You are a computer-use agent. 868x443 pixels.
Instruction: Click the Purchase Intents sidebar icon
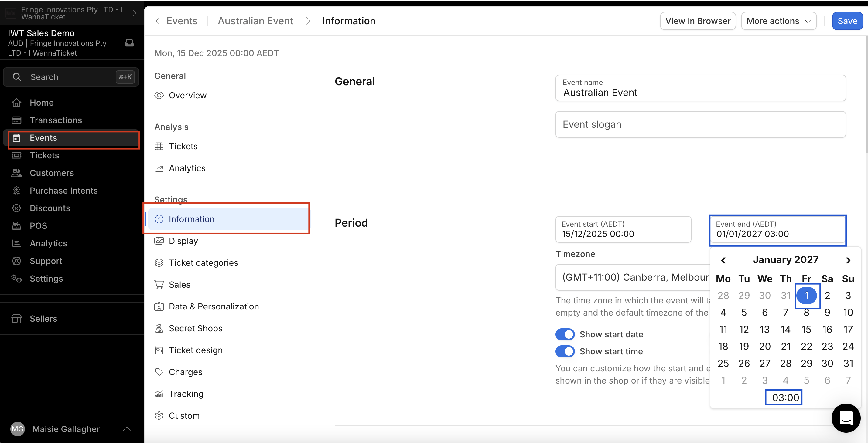point(16,191)
